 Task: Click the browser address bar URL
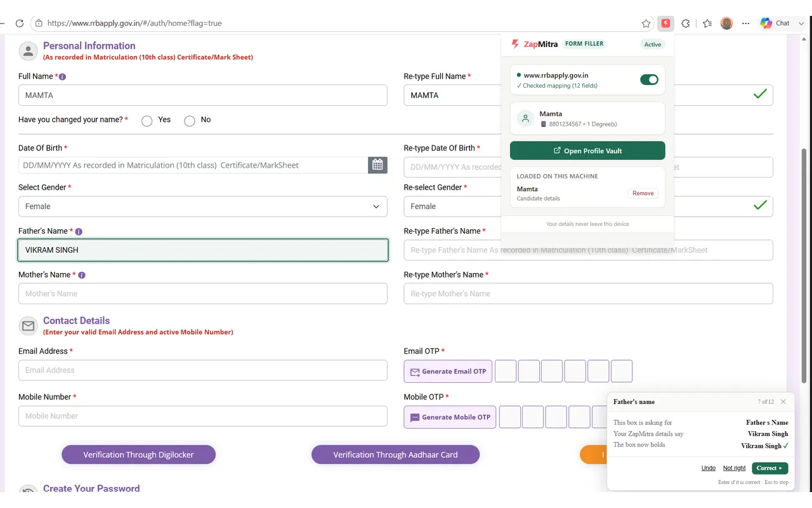coord(134,23)
